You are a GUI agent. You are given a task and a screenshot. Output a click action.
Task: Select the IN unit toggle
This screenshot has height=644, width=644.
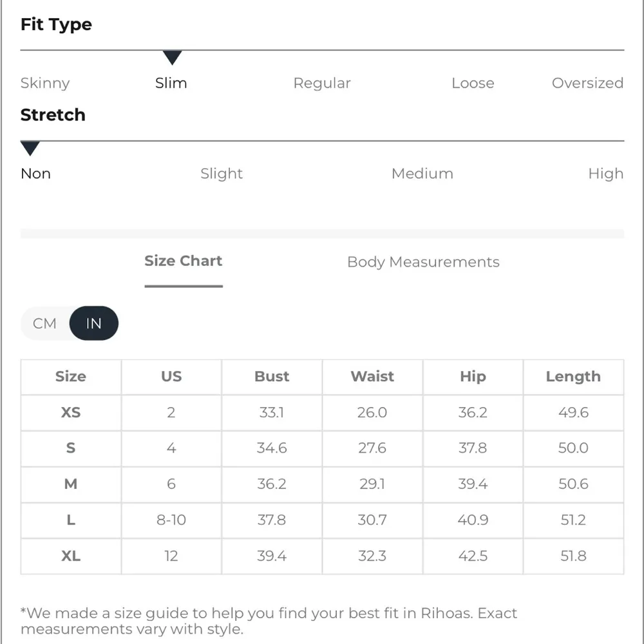pyautogui.click(x=94, y=323)
